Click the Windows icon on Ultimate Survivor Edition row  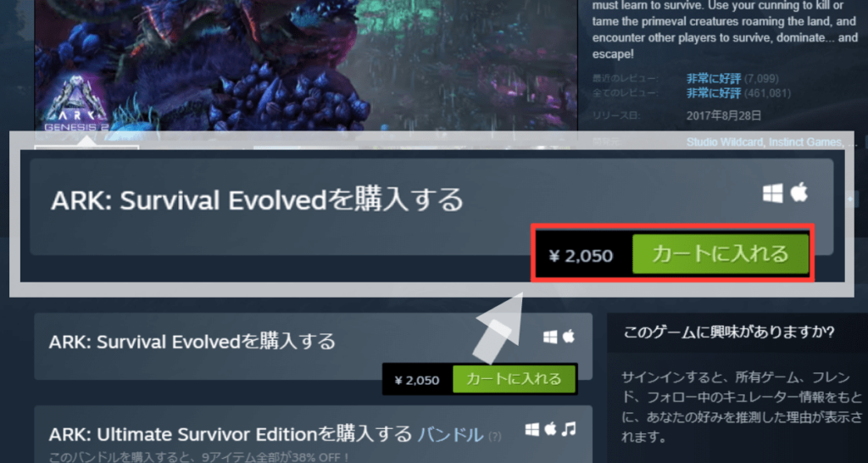[532, 429]
